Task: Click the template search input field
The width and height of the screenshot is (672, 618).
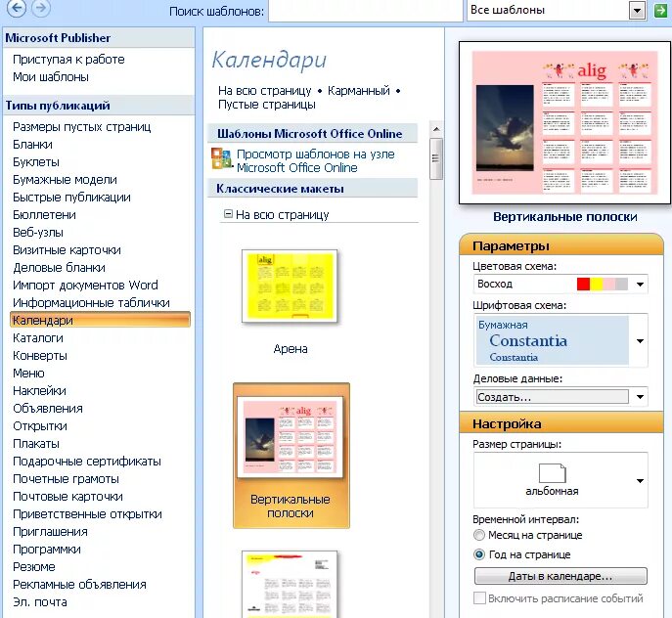Action: tap(366, 11)
